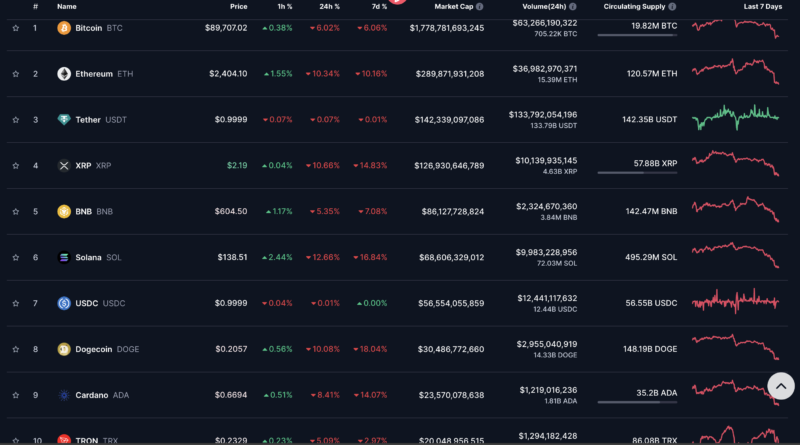800x445 pixels.
Task: Click the info icon next to Market Cap
Action: click(480, 7)
